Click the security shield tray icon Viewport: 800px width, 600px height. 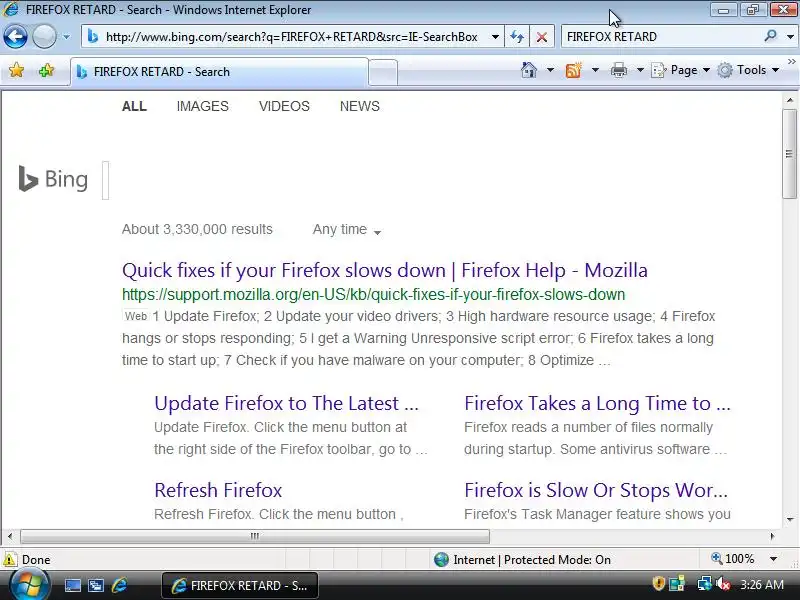point(659,583)
